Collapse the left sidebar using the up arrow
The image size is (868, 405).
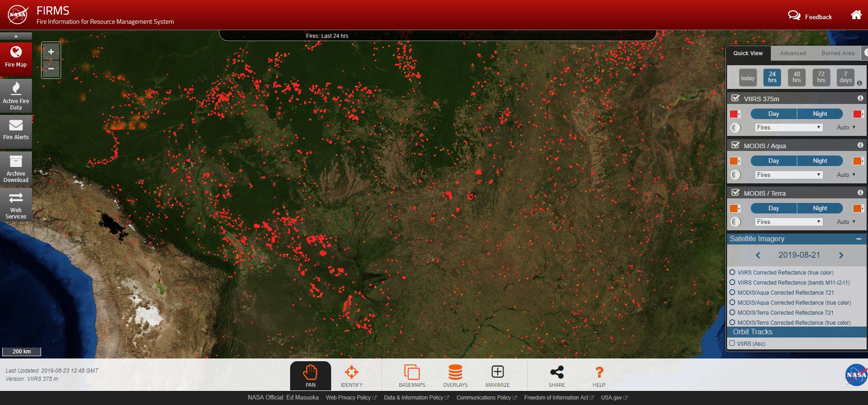pyautogui.click(x=16, y=36)
